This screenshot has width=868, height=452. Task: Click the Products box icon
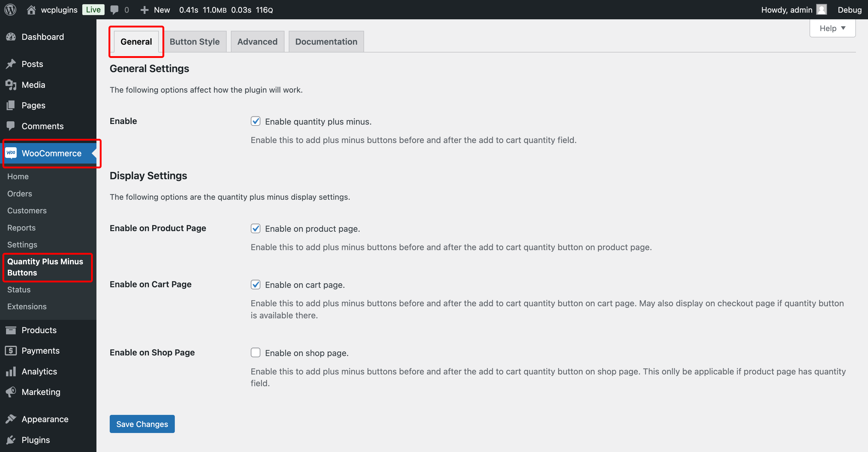(x=11, y=330)
